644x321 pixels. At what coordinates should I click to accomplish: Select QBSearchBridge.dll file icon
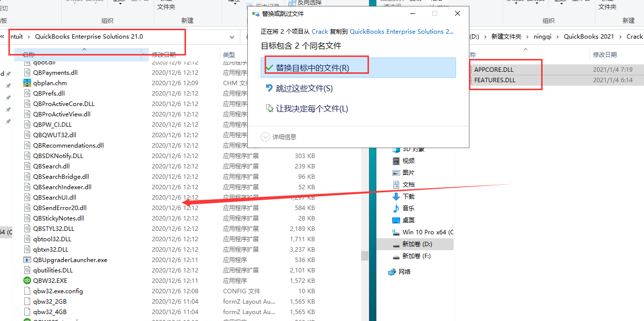pyautogui.click(x=27, y=176)
